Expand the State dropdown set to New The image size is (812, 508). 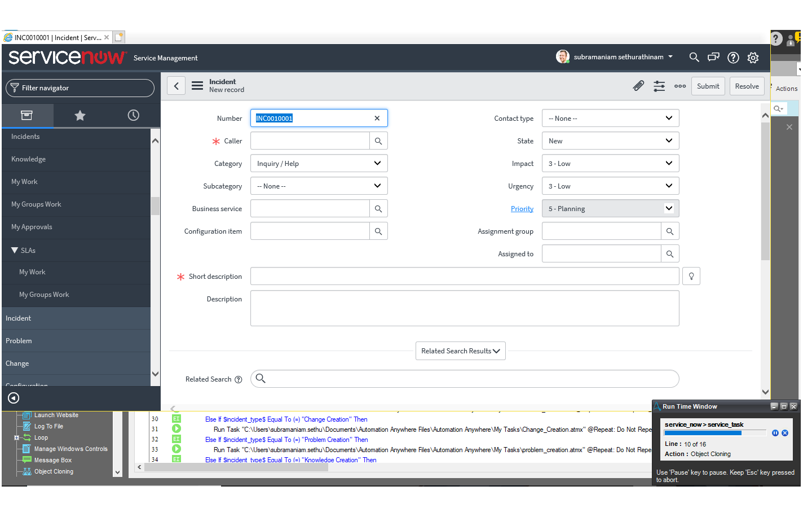[x=611, y=141]
